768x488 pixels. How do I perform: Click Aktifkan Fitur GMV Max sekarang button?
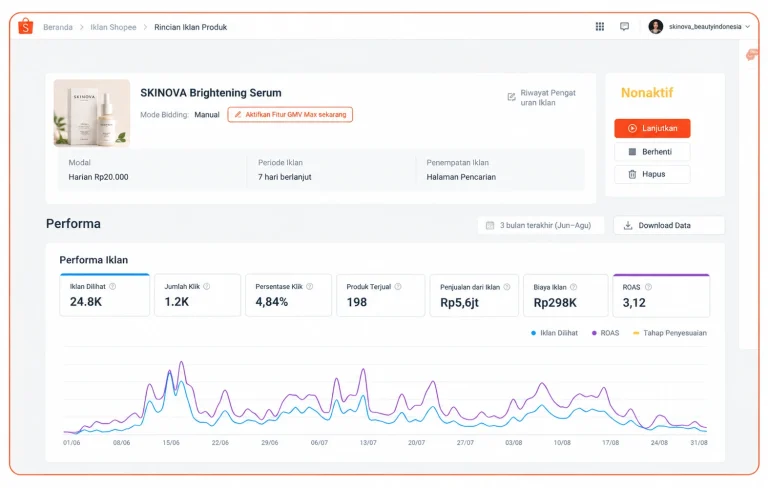click(x=290, y=115)
